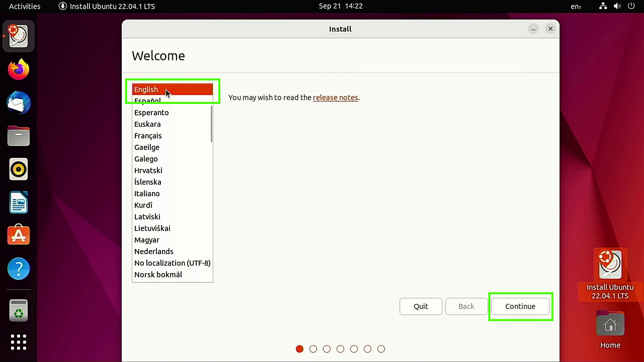Open the Files manager in dock
The width and height of the screenshot is (644, 362).
18,136
